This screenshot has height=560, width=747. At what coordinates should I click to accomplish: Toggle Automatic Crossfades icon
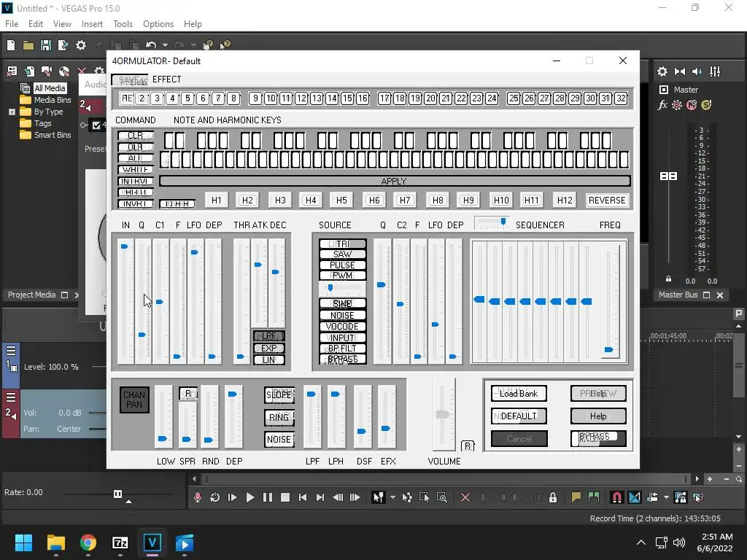click(635, 497)
